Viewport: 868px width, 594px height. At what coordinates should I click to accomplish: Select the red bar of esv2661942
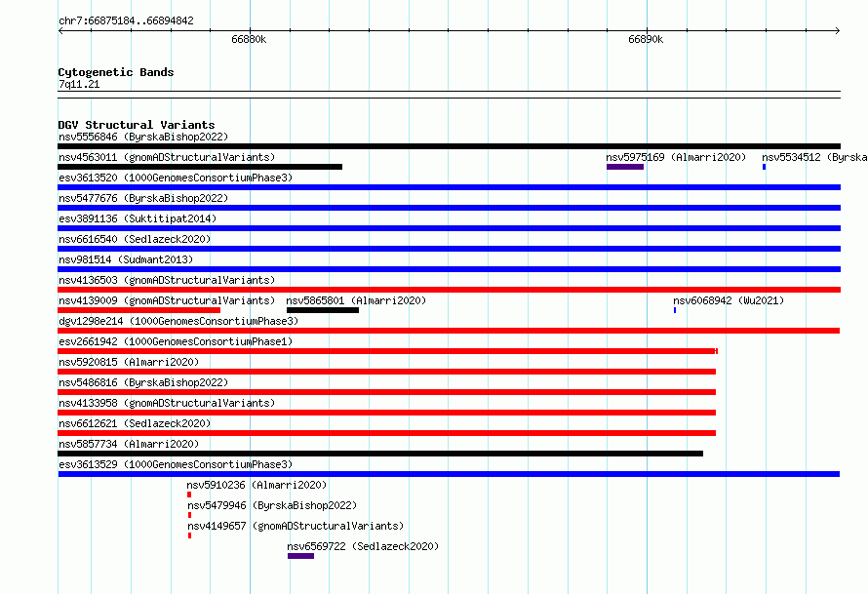(x=387, y=351)
